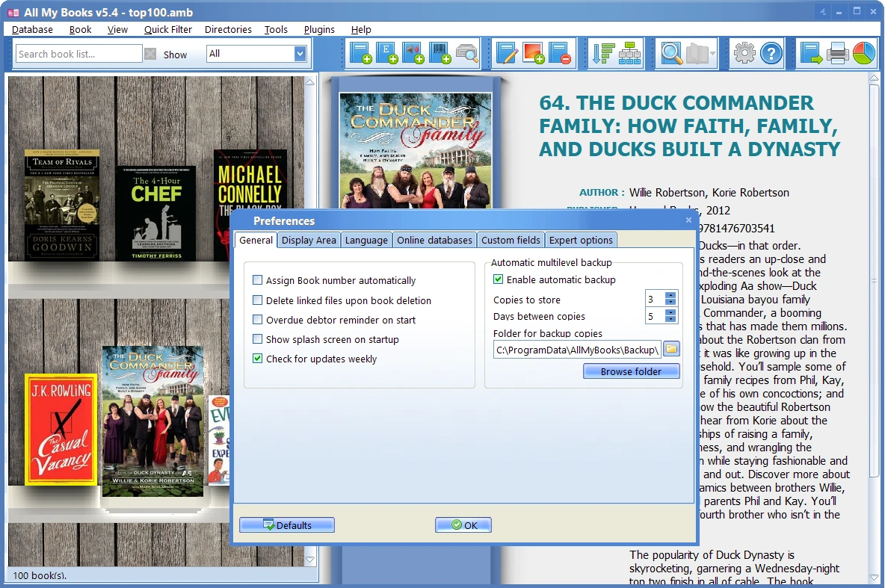Open the Expert options tab

pyautogui.click(x=581, y=240)
